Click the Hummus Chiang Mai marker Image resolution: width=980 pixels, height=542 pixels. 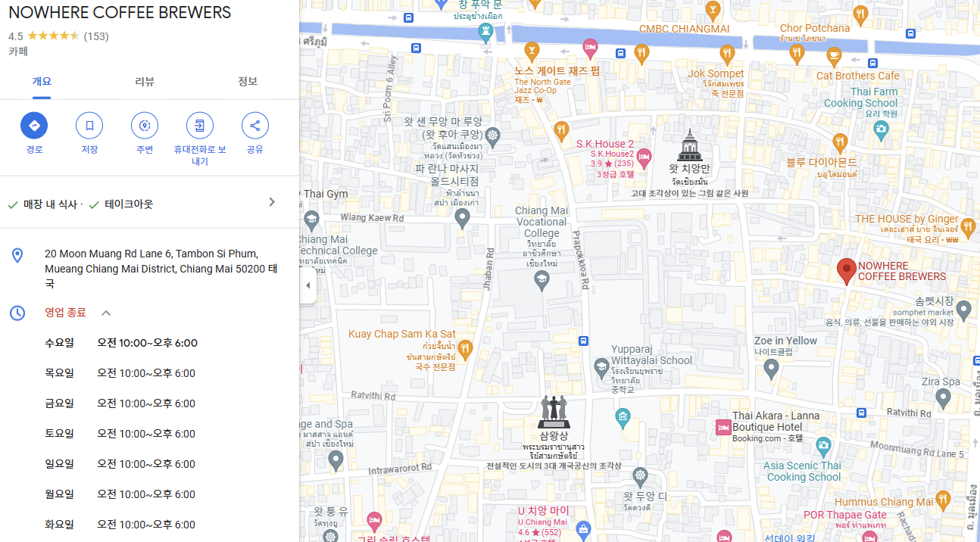[943, 500]
